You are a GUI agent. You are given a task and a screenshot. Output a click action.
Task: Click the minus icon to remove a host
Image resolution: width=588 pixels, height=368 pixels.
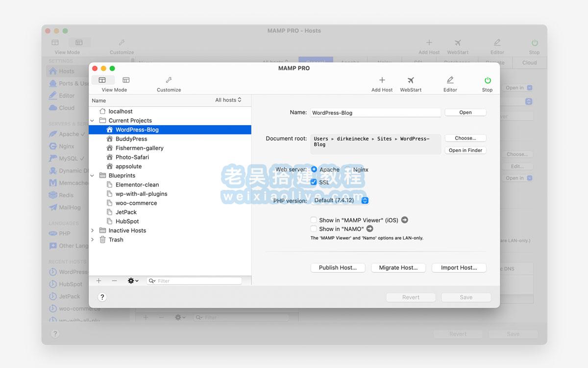tap(113, 281)
